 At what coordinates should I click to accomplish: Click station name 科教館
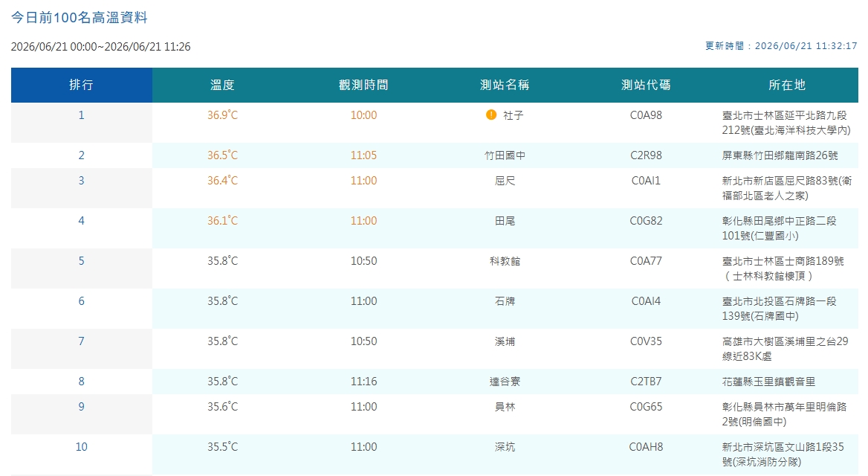click(505, 261)
